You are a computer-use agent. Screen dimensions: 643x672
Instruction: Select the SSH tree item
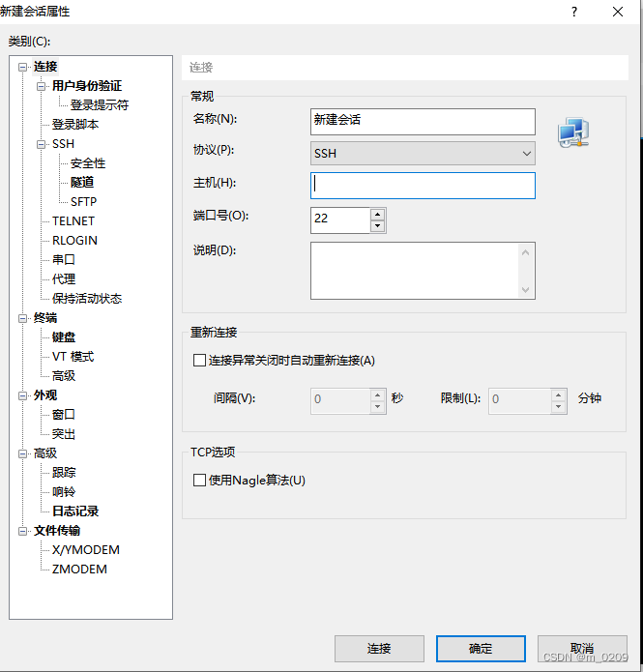coord(63,143)
